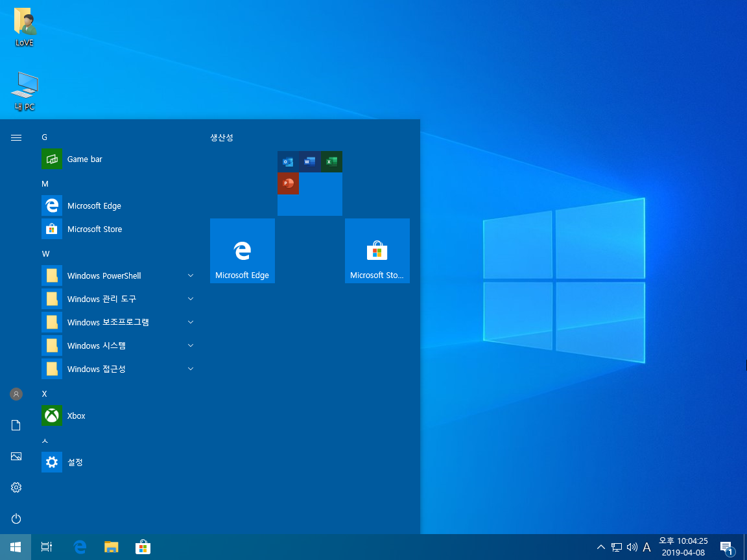Launch Edge from the taskbar

[80, 547]
